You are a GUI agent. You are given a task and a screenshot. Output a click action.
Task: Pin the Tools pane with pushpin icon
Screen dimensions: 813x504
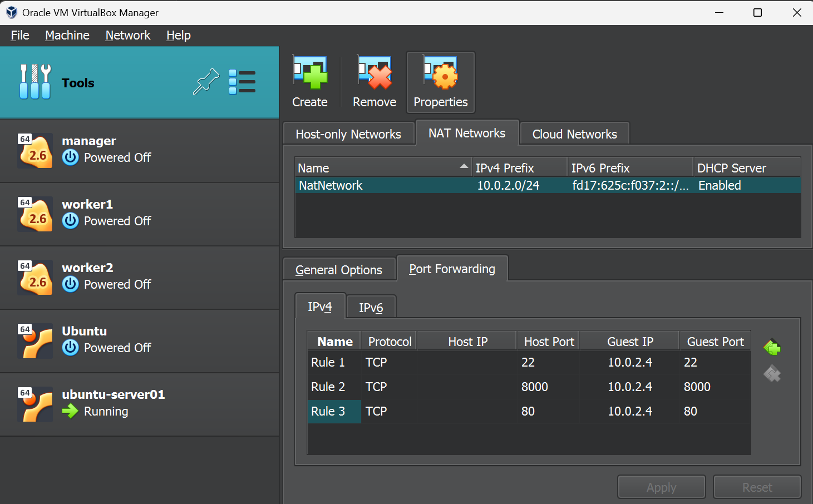(206, 82)
